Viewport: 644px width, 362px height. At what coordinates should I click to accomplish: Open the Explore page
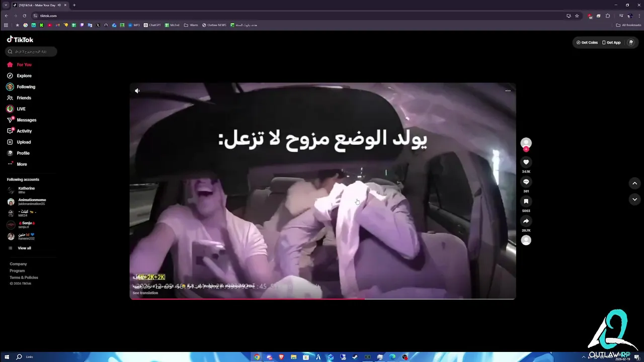[19, 75]
